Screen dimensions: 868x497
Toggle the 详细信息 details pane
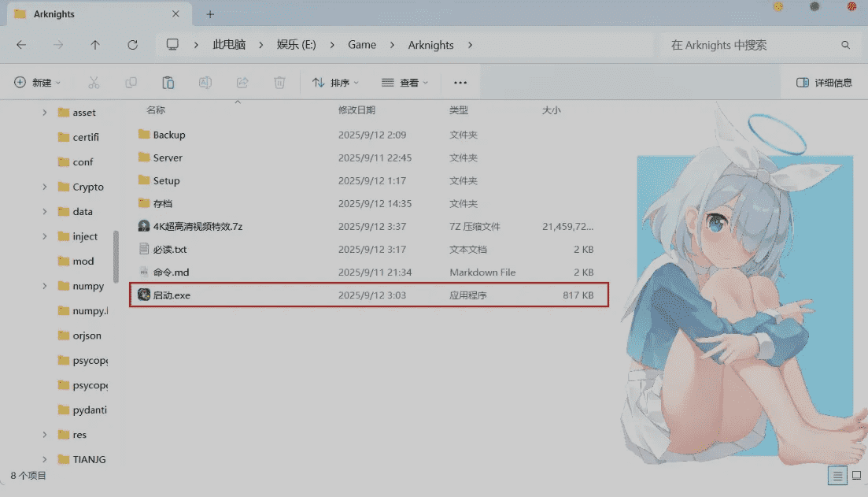[824, 83]
